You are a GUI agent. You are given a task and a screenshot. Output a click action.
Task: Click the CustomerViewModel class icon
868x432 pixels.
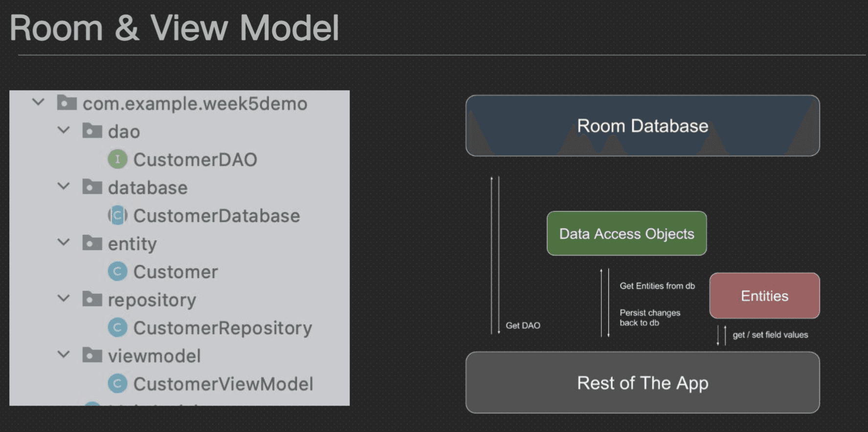pyautogui.click(x=117, y=384)
